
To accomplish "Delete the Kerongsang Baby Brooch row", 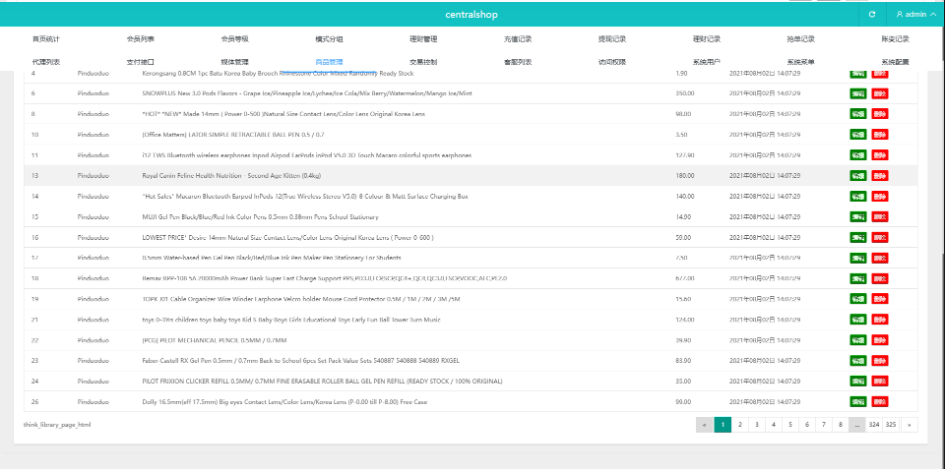I will (880, 74).
